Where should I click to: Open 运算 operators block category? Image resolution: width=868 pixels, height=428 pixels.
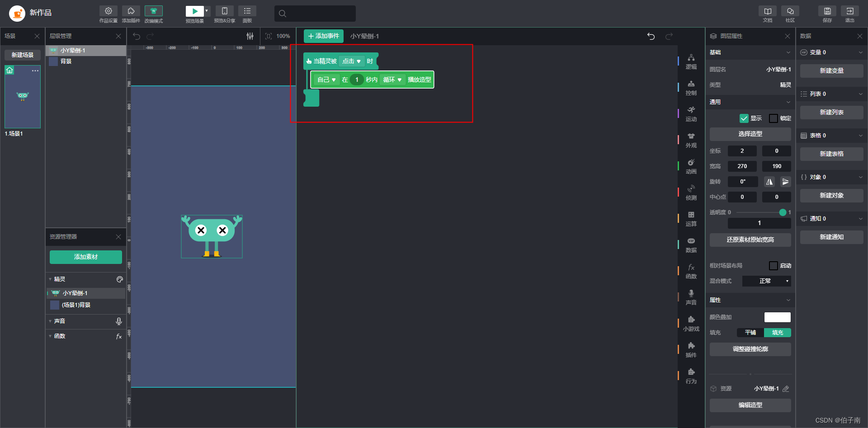pyautogui.click(x=691, y=219)
